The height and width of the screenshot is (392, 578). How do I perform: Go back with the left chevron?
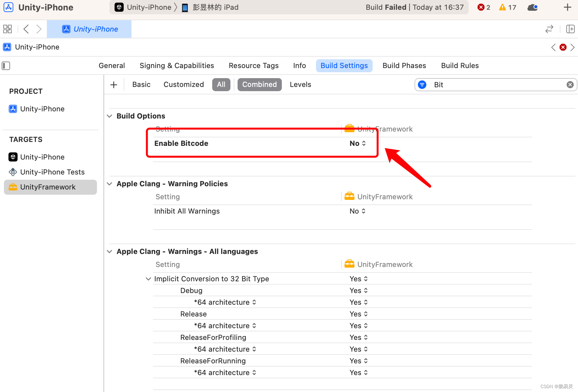(x=26, y=29)
